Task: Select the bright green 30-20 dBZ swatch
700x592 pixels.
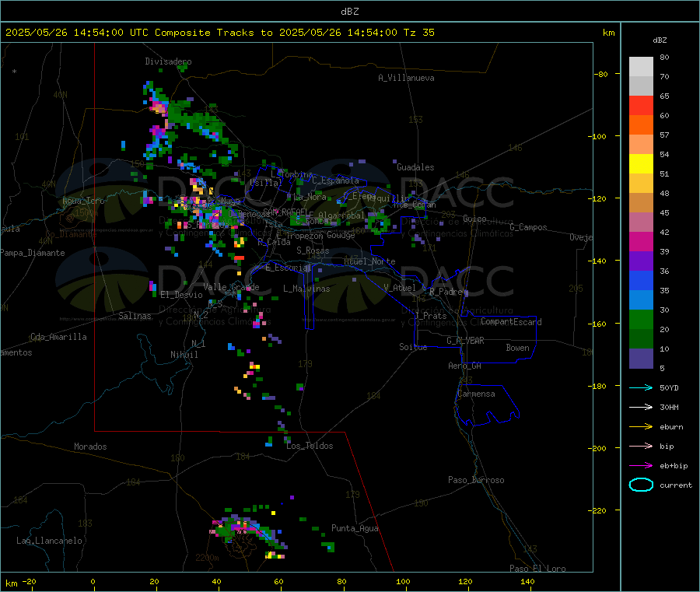Action: pos(641,319)
